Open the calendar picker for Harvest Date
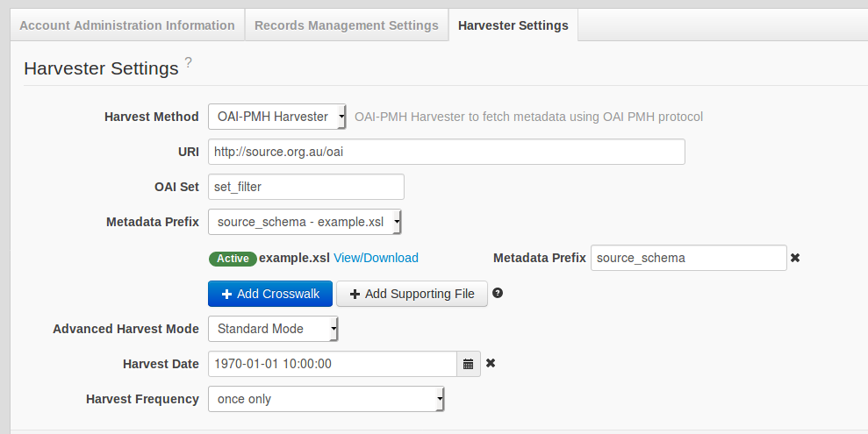The height and width of the screenshot is (434, 868). (469, 363)
